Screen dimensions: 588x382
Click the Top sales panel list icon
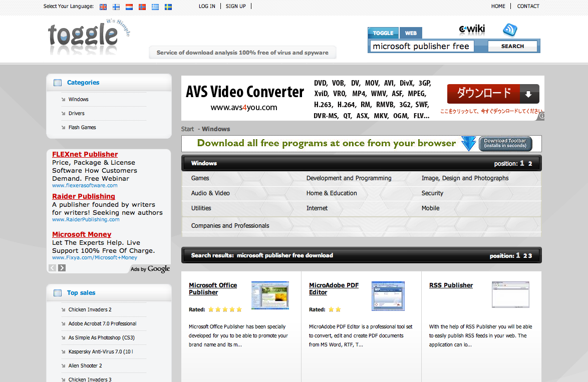58,293
